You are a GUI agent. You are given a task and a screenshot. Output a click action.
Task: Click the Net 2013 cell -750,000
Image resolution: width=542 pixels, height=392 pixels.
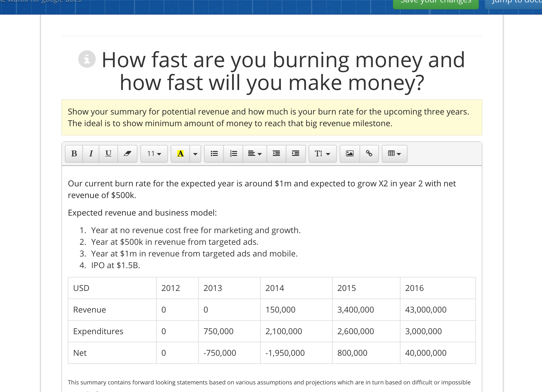pos(229,353)
